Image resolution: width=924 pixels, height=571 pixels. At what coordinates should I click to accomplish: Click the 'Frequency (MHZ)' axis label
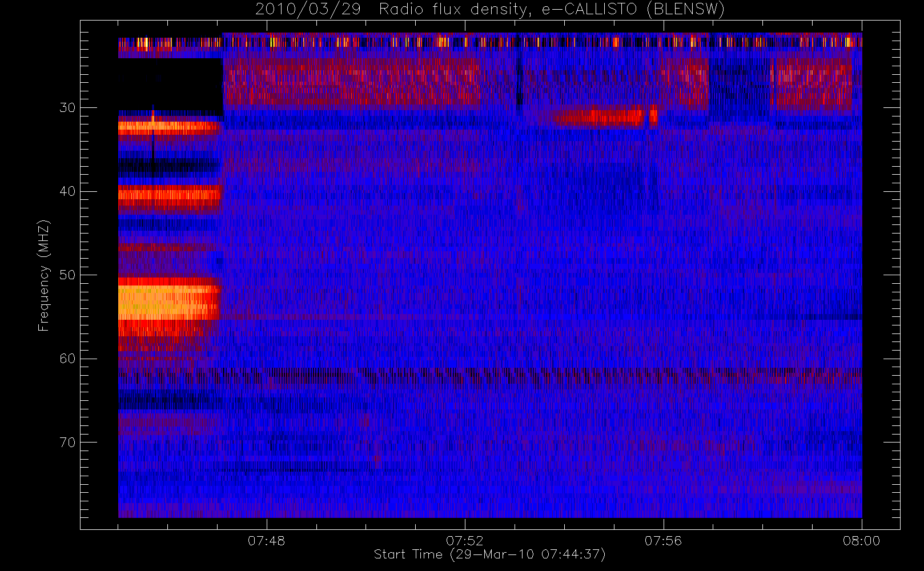click(x=43, y=275)
